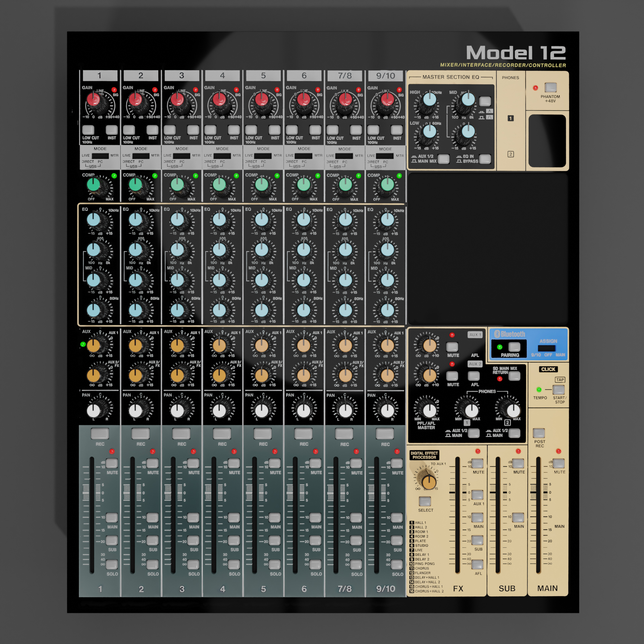Image resolution: width=644 pixels, height=644 pixels.
Task: Click channel 4 red gain knob
Action: [219, 99]
